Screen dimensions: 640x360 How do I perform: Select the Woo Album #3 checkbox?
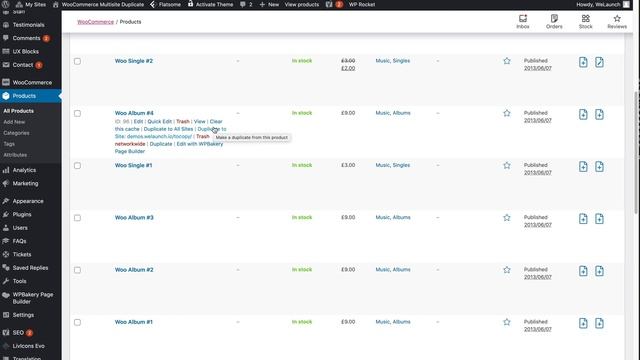coord(77,218)
